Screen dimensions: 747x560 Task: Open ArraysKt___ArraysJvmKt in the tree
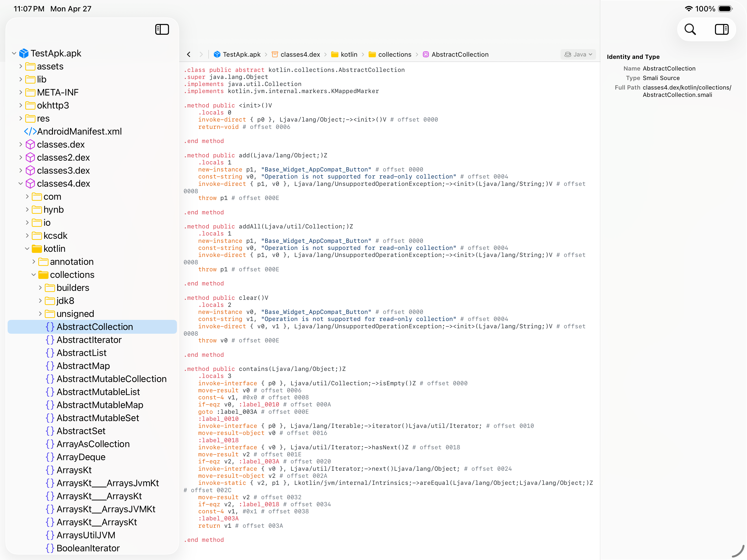[107, 483]
